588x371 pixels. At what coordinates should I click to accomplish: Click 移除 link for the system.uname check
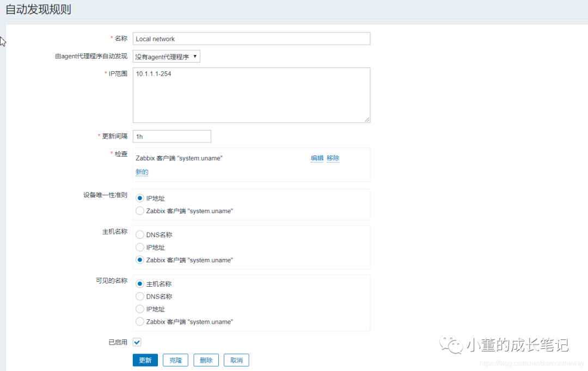333,158
